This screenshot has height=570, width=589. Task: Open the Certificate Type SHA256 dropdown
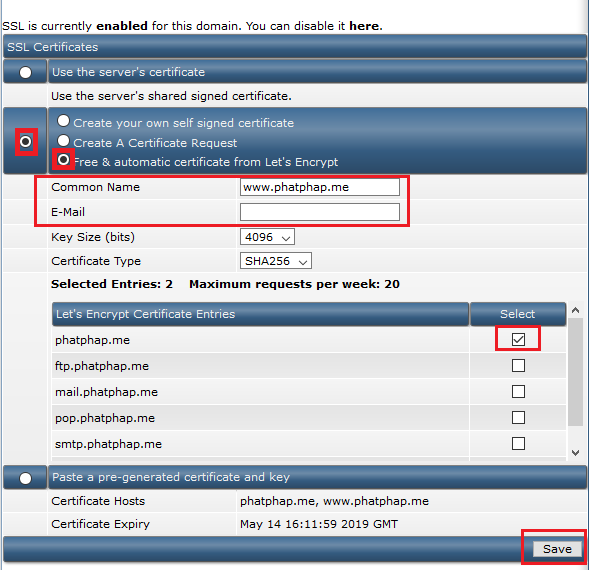click(276, 261)
